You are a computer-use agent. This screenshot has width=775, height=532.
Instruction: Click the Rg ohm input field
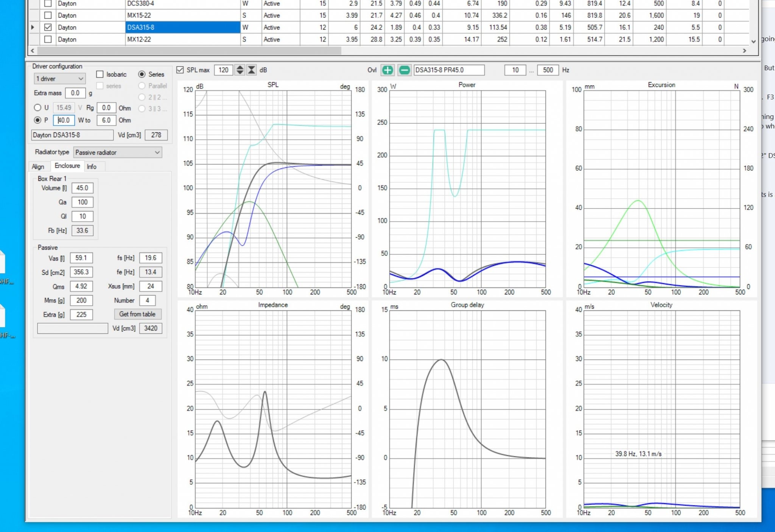click(106, 108)
